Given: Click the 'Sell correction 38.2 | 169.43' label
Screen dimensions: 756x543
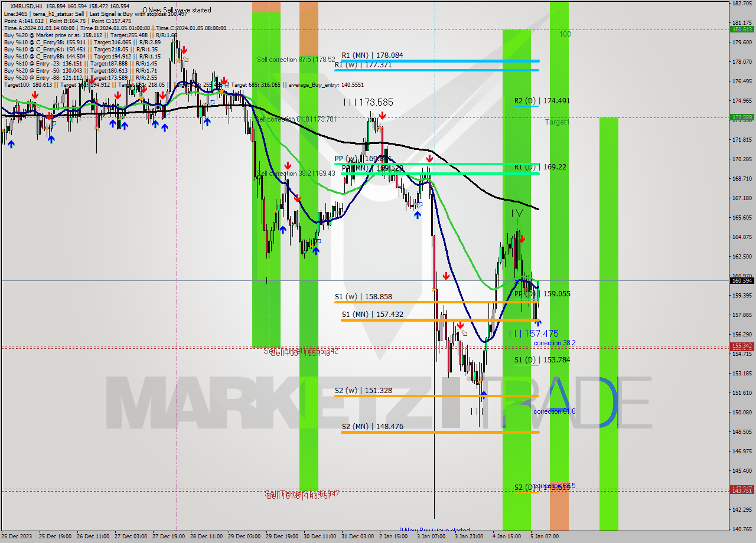Looking at the screenshot, I should 296,174.
